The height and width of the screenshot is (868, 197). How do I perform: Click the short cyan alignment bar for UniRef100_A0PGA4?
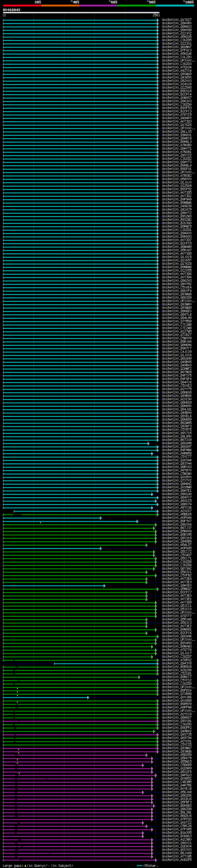click(52, 518)
